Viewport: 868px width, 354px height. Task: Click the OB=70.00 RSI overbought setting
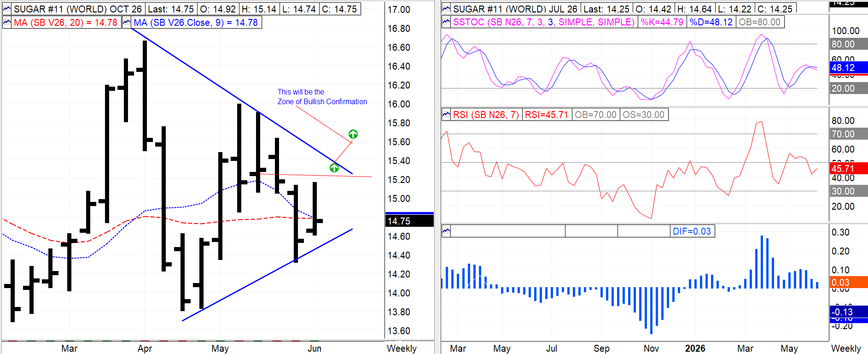[x=595, y=115]
